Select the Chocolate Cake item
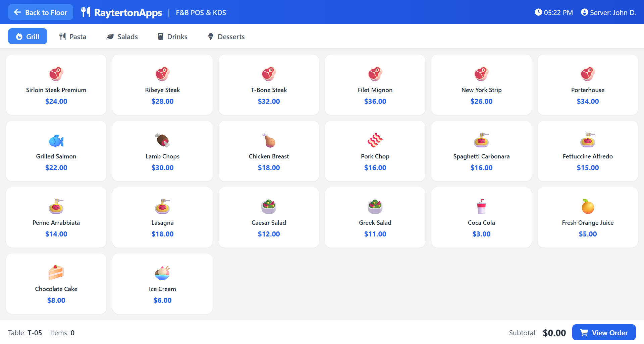This screenshot has width=644, height=344. click(x=56, y=283)
